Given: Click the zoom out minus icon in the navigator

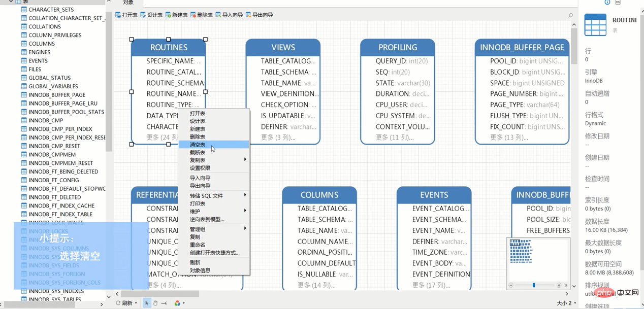Looking at the screenshot, I should coord(511,285).
